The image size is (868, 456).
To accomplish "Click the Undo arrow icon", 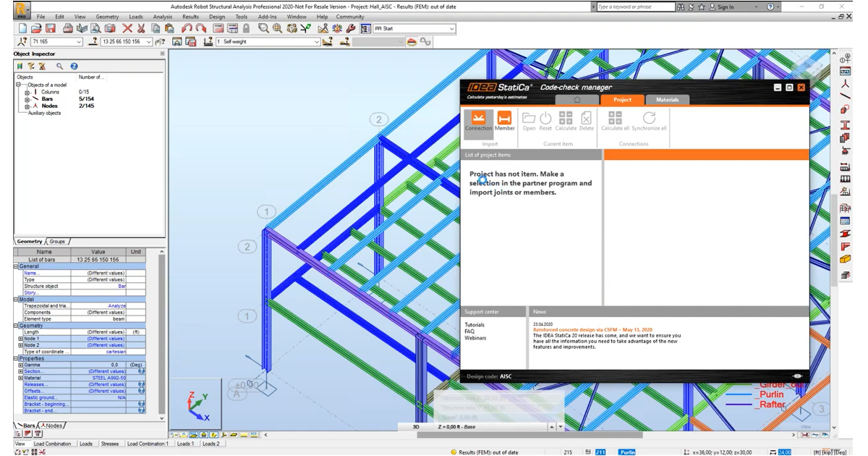I will click(187, 29).
